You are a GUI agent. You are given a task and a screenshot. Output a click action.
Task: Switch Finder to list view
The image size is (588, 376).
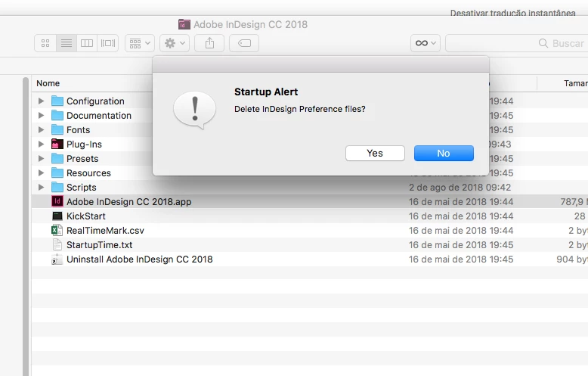(67, 43)
